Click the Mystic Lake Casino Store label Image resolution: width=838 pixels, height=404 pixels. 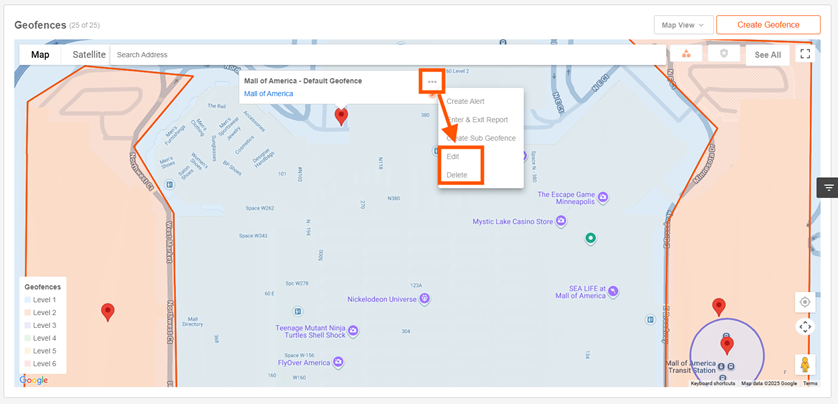[x=513, y=221]
